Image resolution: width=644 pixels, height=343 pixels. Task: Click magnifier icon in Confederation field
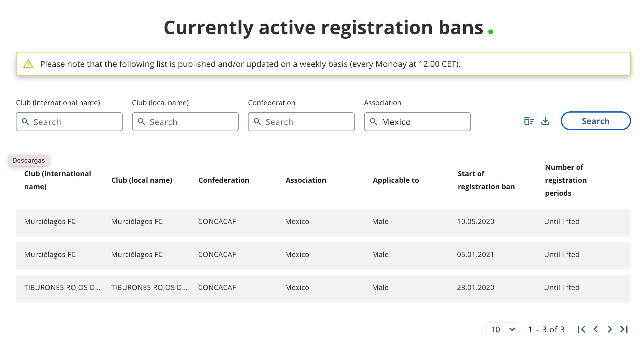pos(257,122)
